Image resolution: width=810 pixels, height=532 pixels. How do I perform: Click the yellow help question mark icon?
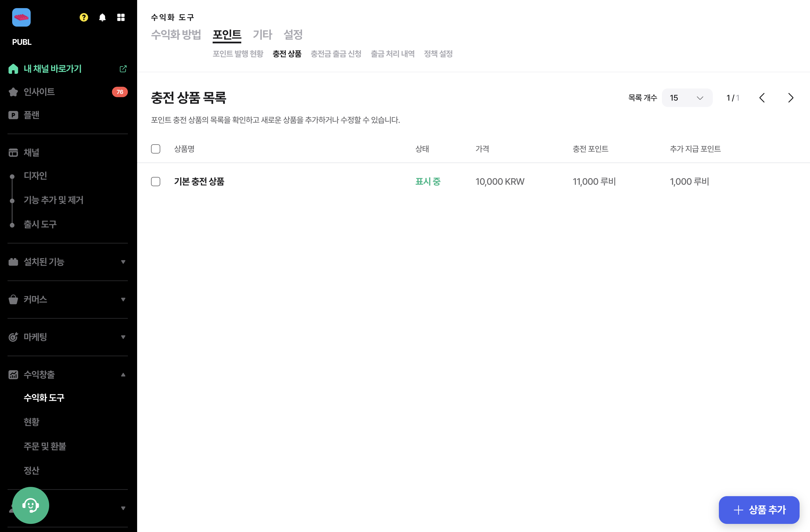[84, 17]
